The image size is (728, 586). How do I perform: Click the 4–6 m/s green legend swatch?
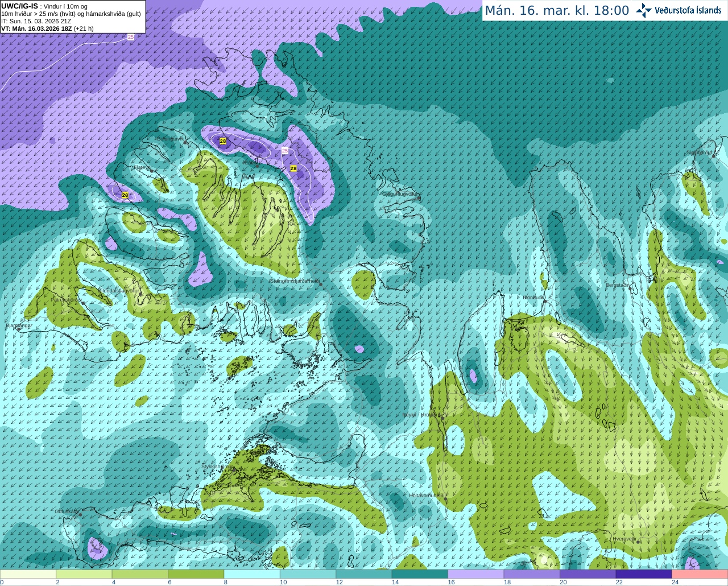tap(140, 574)
